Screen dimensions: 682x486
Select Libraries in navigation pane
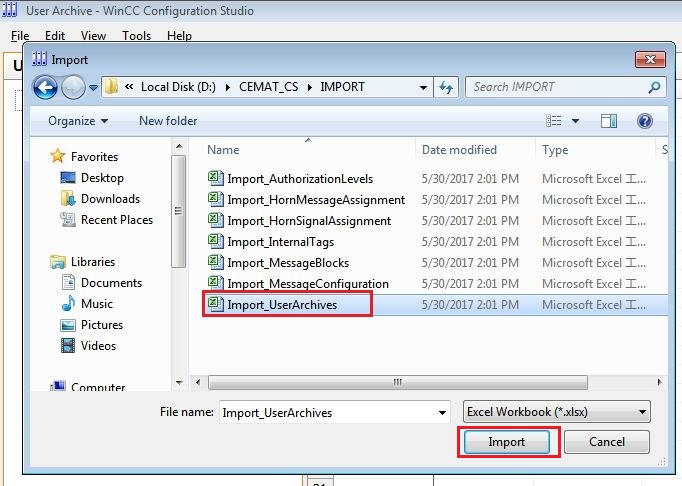point(83,261)
